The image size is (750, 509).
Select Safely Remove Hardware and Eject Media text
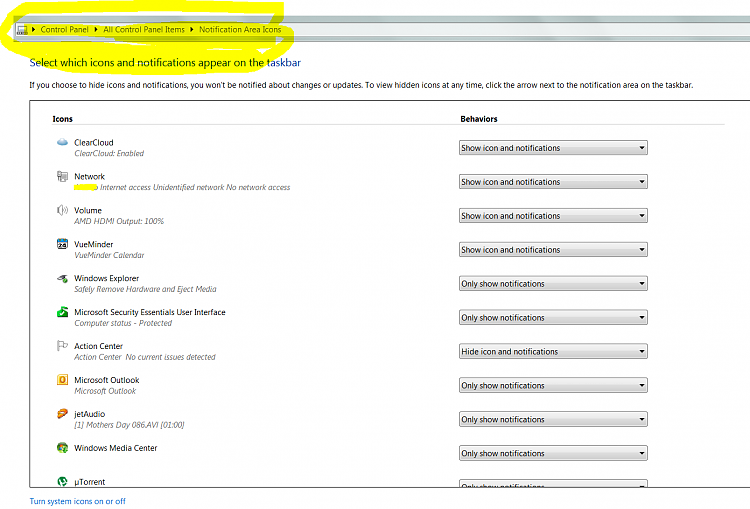[145, 289]
